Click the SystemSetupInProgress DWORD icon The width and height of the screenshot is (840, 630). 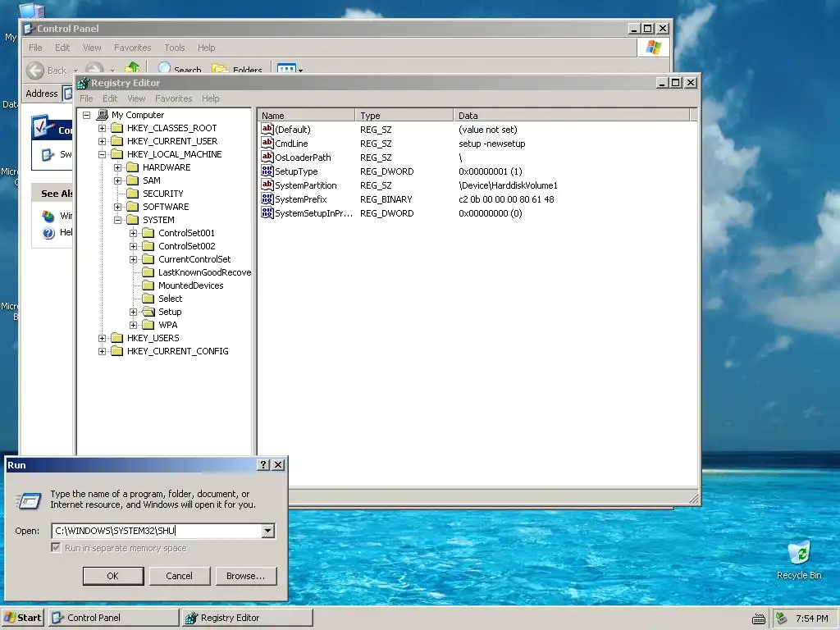click(x=267, y=212)
